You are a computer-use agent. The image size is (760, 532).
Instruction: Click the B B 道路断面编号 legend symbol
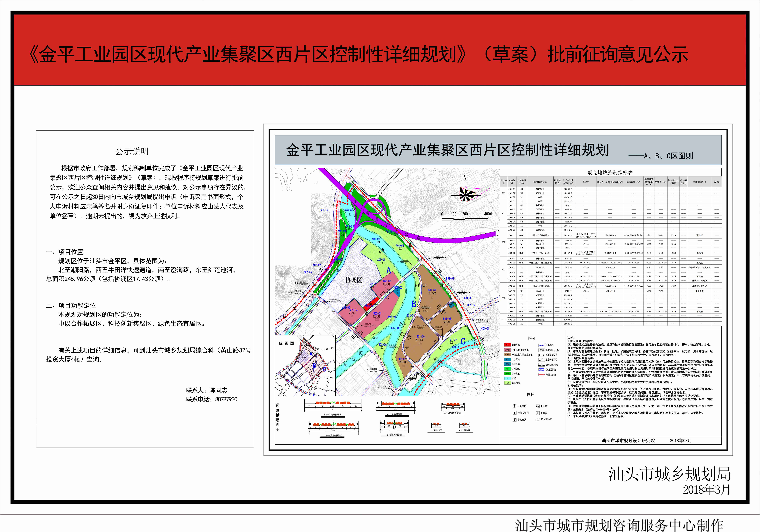542,355
